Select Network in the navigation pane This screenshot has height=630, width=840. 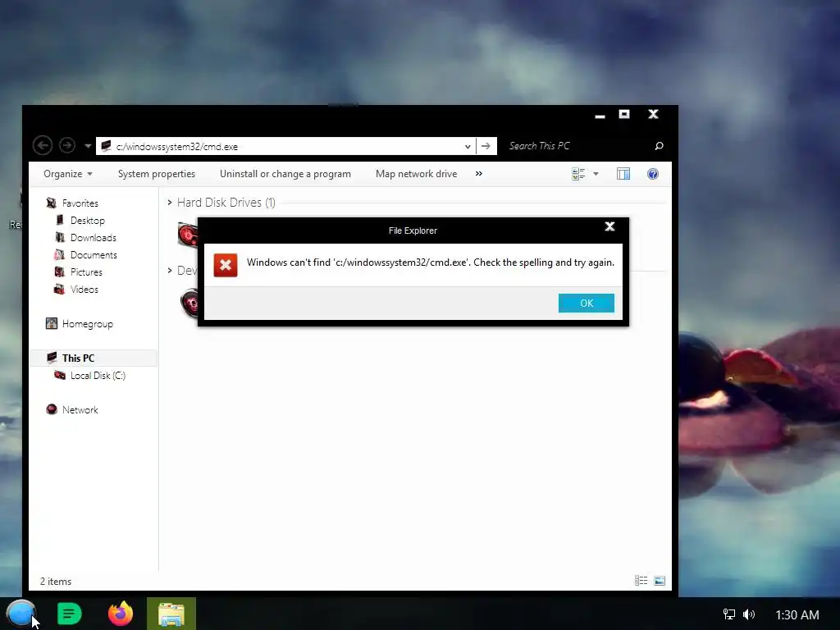click(x=80, y=410)
